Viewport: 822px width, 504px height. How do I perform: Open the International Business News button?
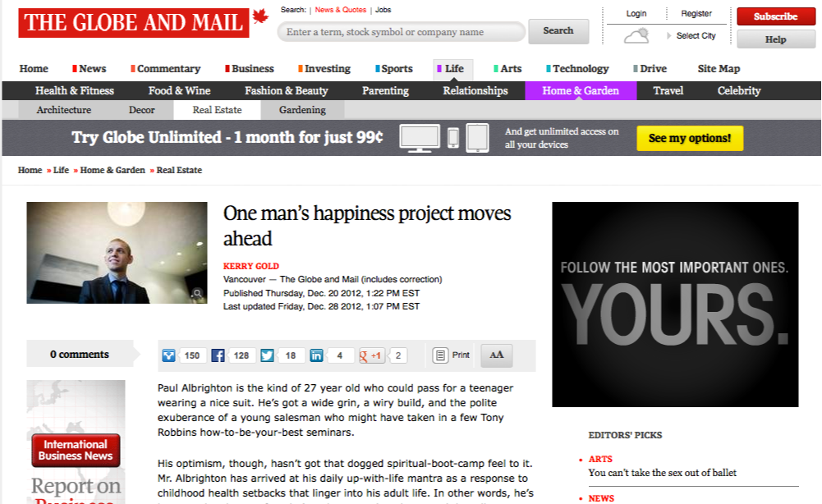(x=76, y=450)
